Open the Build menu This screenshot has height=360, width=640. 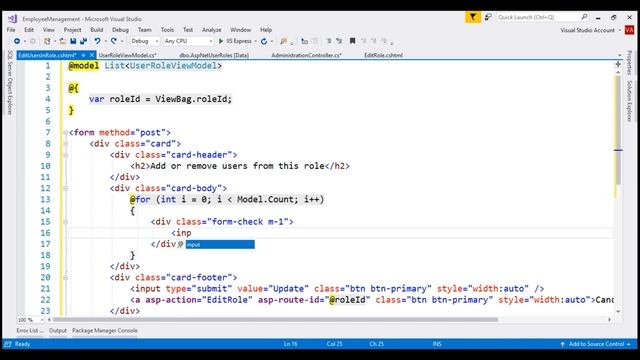(97, 30)
